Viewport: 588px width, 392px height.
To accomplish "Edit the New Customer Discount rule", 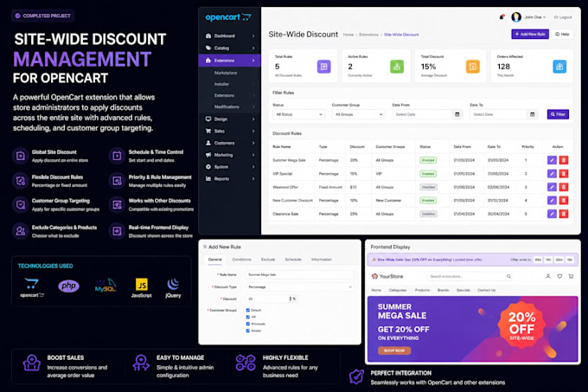I will (x=552, y=200).
